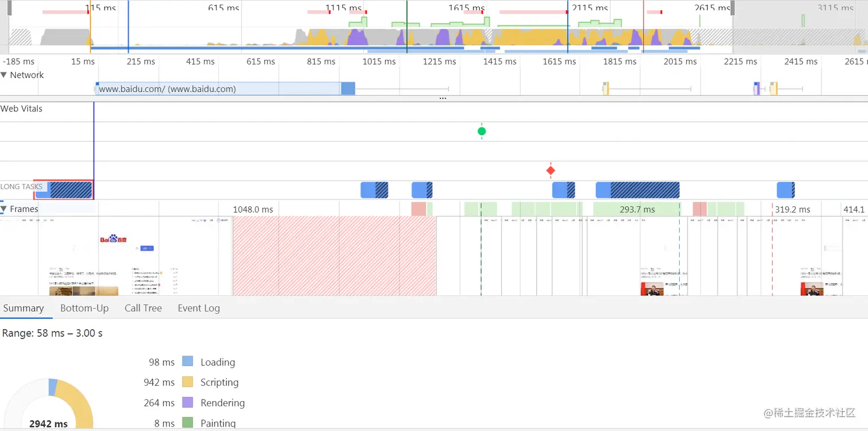Select the 414.1 frame at the edge
The height and width of the screenshot is (431, 868).
pyautogui.click(x=854, y=209)
